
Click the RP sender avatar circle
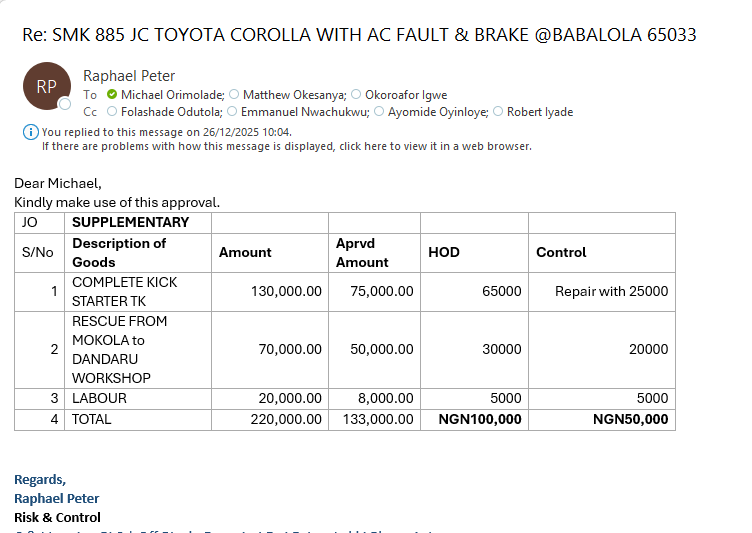(47, 86)
